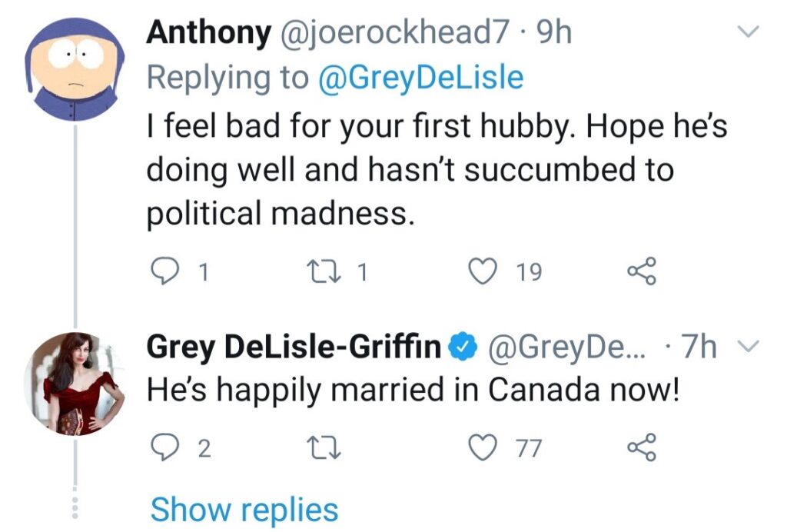This screenshot has height=532, width=787.
Task: Expand the chevron menu on Grey's tweet
Action: 748,350
